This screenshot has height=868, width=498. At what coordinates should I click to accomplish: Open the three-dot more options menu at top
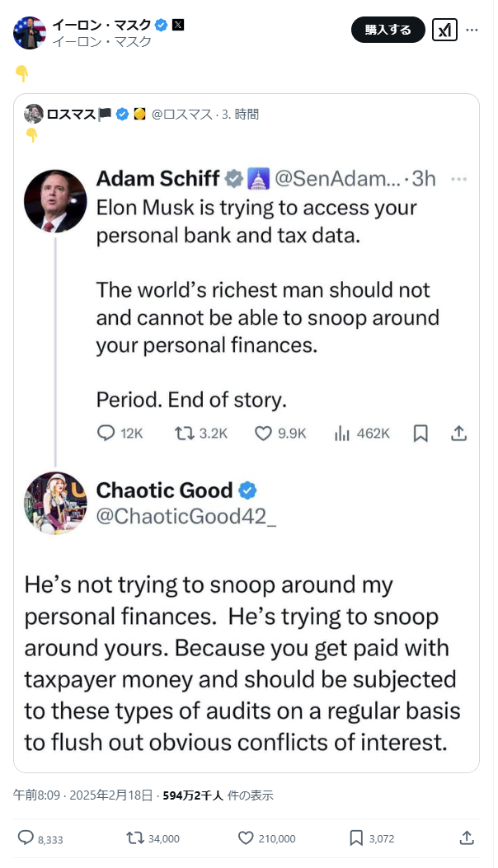pos(472,30)
